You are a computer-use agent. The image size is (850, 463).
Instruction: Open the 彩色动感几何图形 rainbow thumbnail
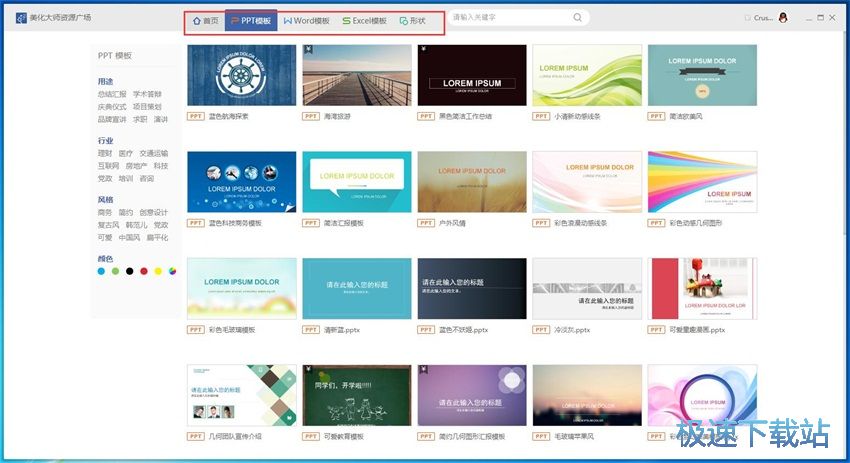[703, 182]
